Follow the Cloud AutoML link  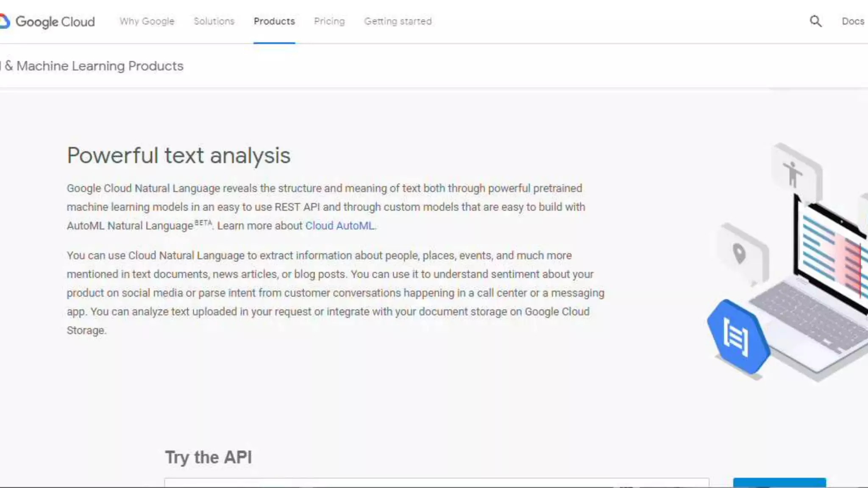click(340, 226)
